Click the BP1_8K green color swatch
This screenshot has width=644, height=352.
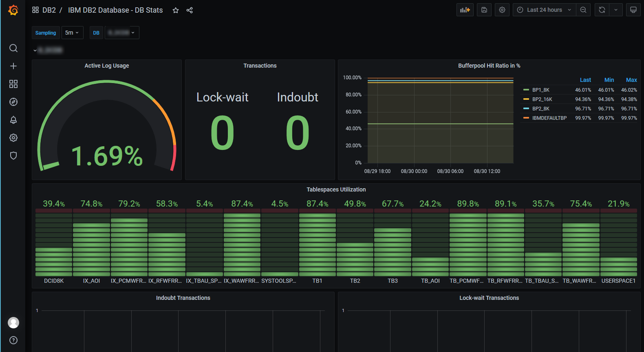[x=526, y=90]
